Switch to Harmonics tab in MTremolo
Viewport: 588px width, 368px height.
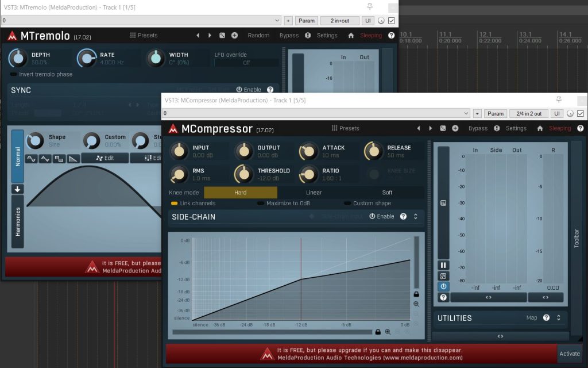point(17,221)
